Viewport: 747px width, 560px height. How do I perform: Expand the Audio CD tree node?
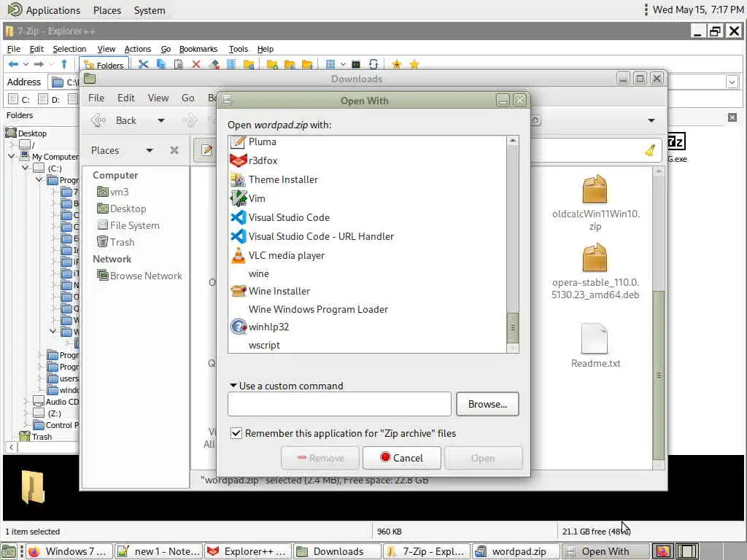tap(26, 402)
